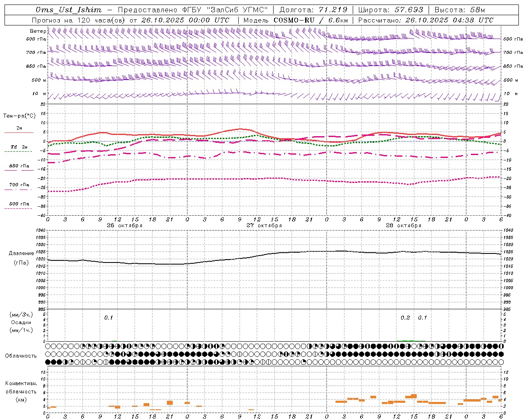Image resolution: width=525 pixels, height=420 pixels.
Task: Click the 27 октября date label
Action: tap(264, 226)
